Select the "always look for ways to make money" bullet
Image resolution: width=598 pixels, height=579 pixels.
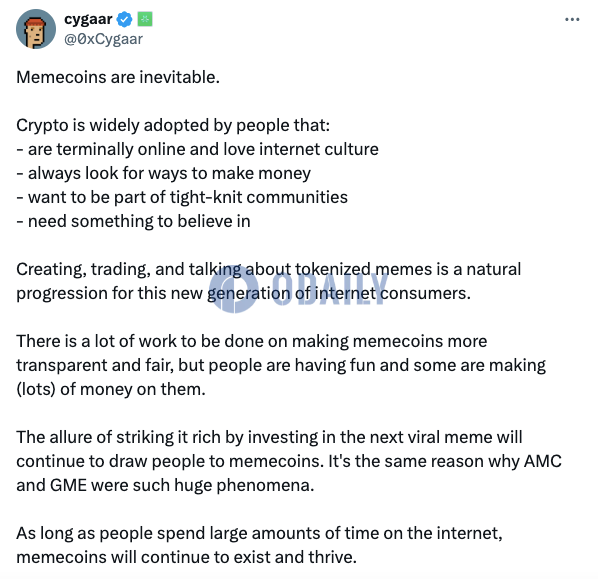163,174
